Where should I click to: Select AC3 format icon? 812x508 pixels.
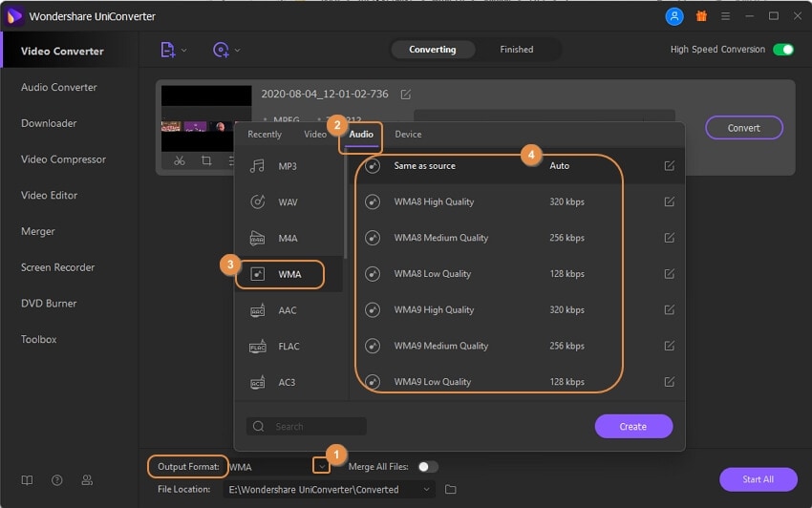257,382
